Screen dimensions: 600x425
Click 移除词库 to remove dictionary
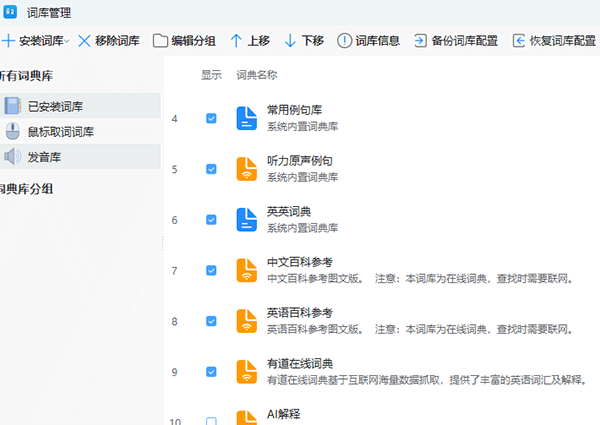pyautogui.click(x=109, y=41)
